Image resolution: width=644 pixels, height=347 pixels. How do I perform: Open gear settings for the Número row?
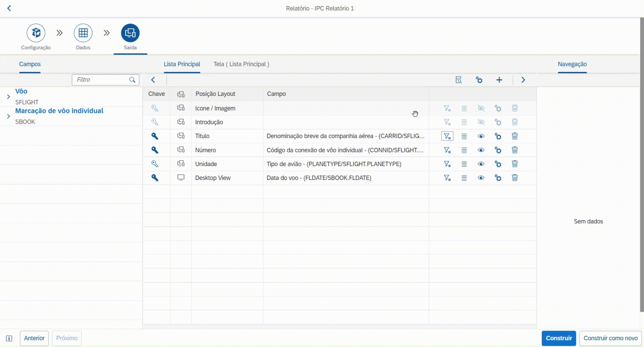point(498,150)
